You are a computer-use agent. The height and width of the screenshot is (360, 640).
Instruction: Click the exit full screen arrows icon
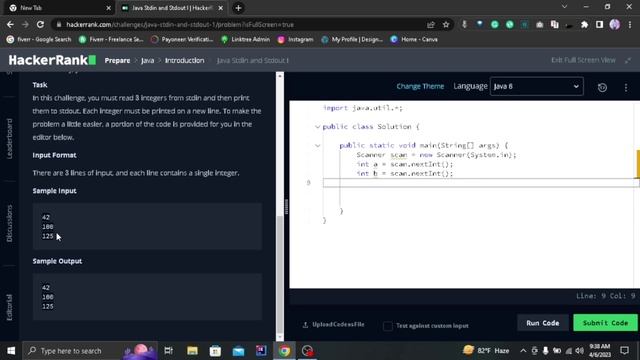628,60
